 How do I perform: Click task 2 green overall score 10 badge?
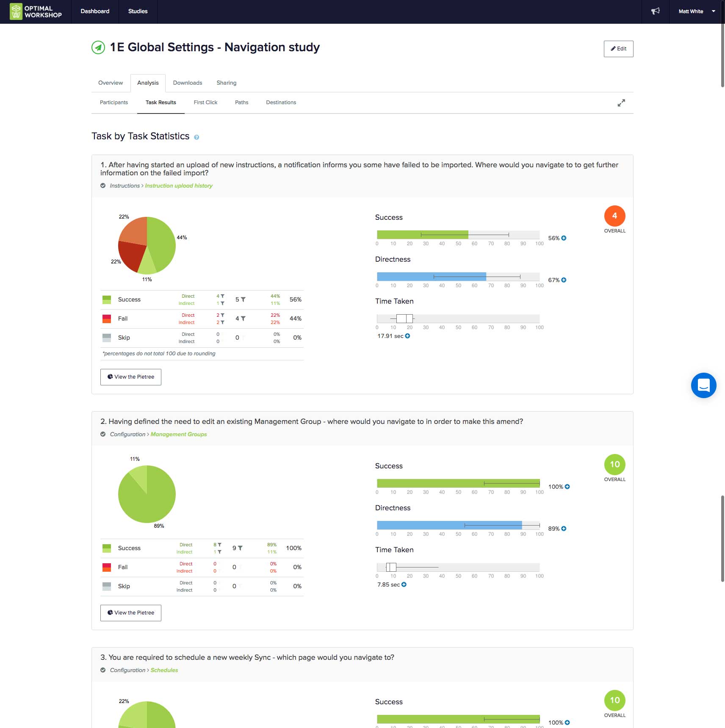click(x=614, y=465)
